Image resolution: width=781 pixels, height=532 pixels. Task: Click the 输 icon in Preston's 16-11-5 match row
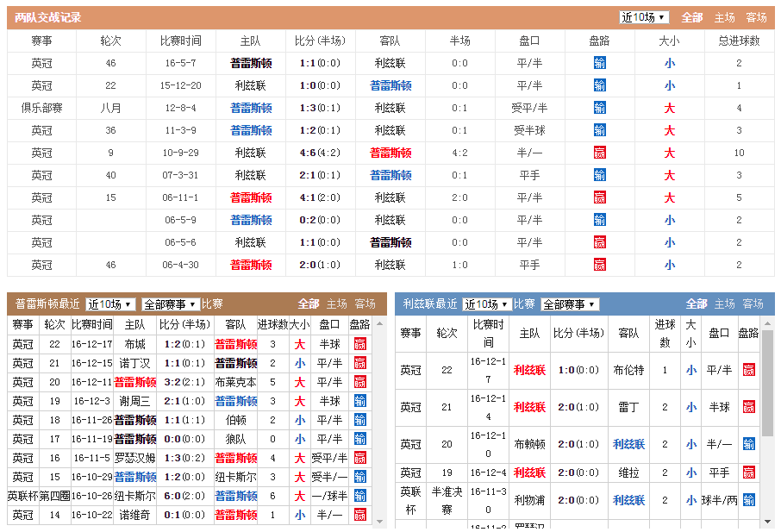click(359, 458)
